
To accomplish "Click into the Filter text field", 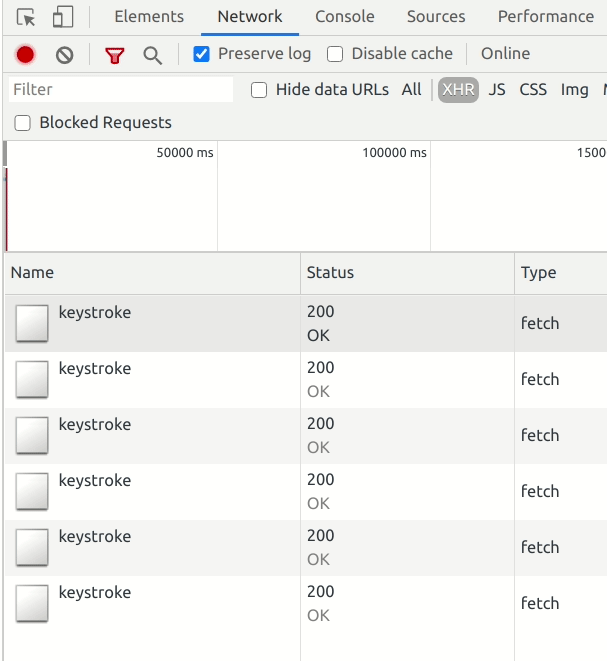I will click(x=121, y=89).
